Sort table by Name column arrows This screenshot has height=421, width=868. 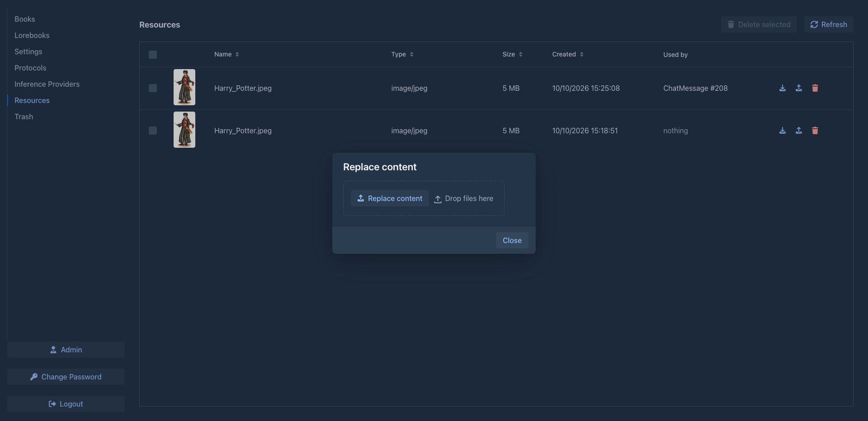(x=237, y=54)
